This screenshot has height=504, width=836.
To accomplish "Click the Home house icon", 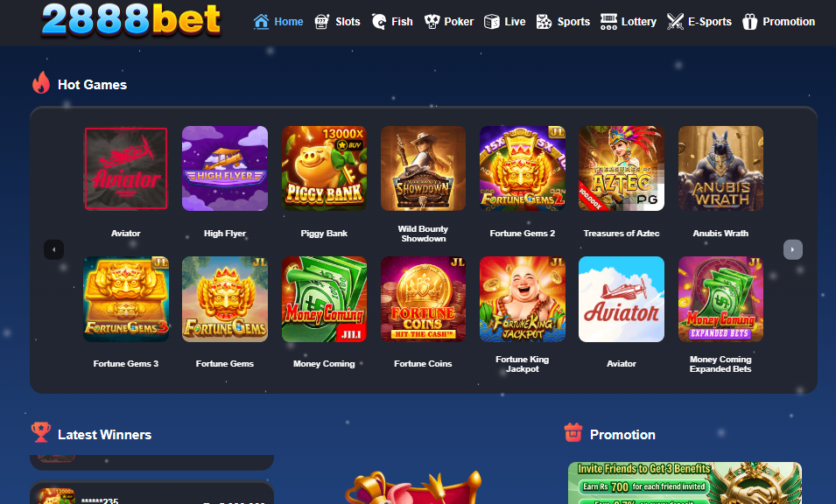I will (261, 22).
